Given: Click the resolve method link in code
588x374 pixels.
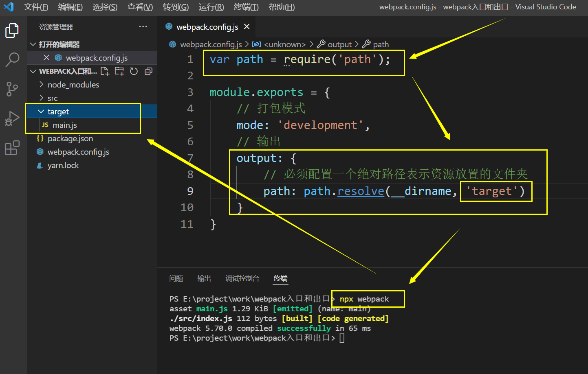Looking at the screenshot, I should (x=361, y=191).
